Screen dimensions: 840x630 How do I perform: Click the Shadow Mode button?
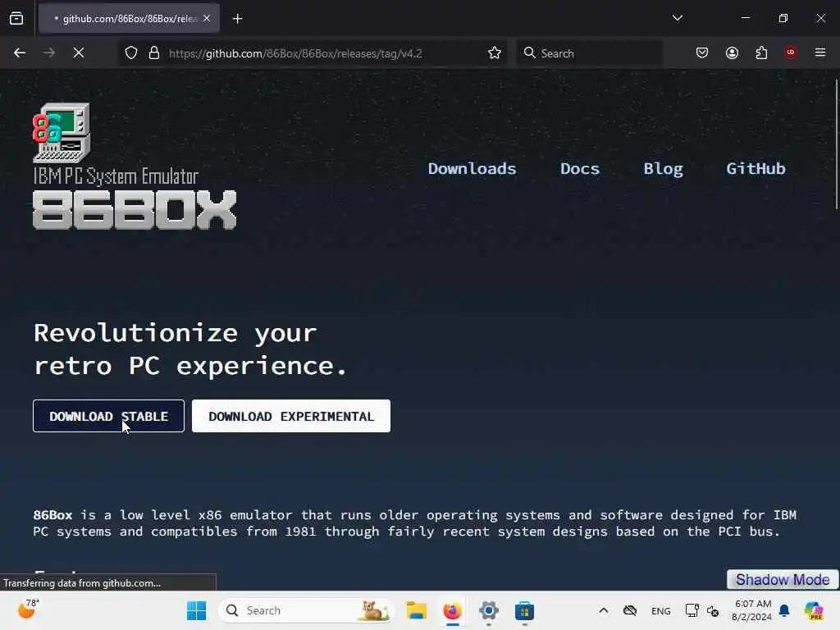(782, 580)
